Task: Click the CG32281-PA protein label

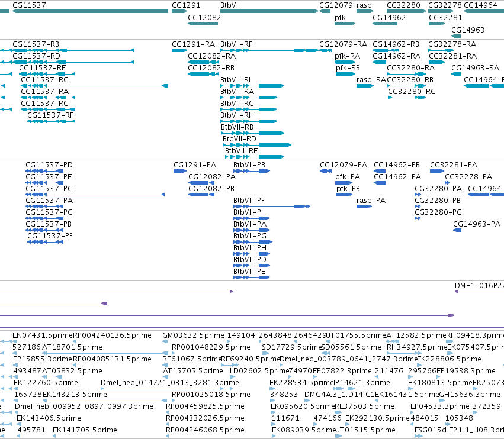Action: (x=454, y=164)
